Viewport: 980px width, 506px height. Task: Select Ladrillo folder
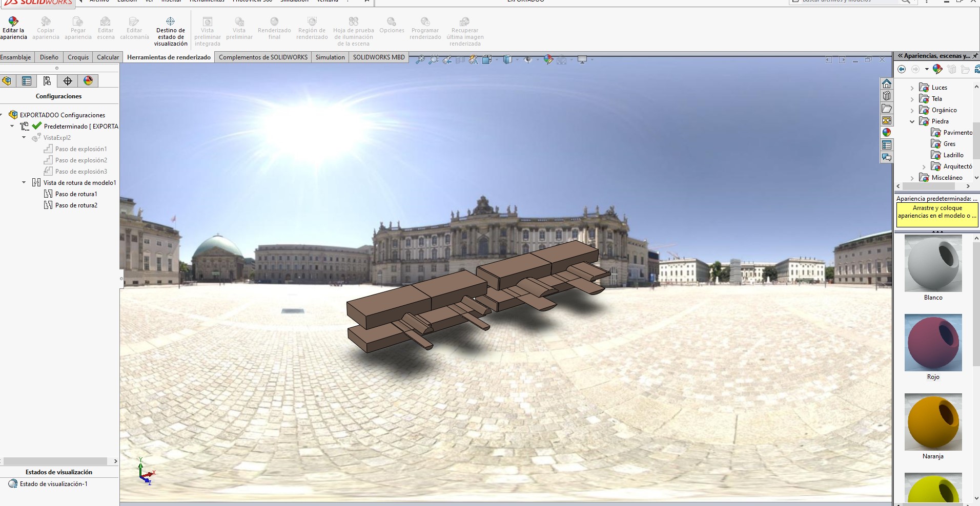947,155
